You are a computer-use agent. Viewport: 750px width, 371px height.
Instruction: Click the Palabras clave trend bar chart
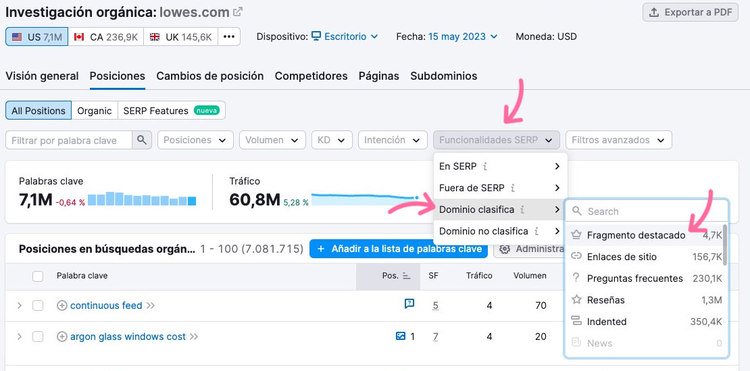(x=142, y=199)
